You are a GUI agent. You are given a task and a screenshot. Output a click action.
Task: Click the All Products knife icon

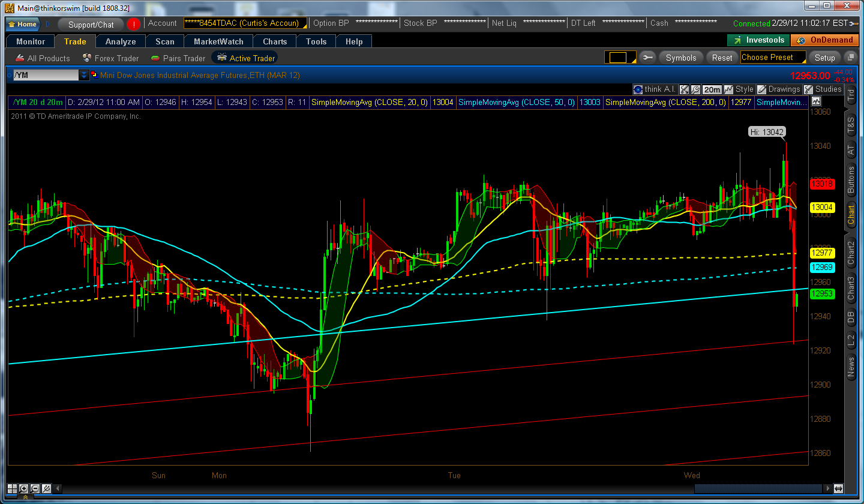coord(19,58)
